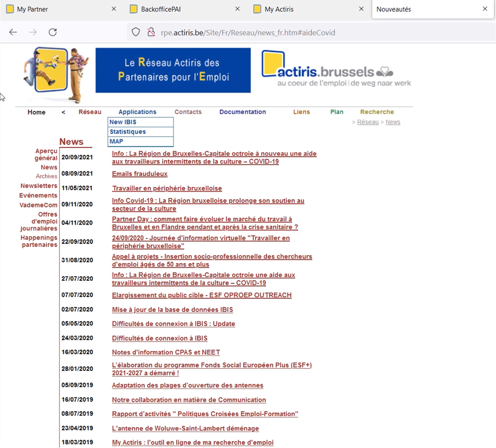The image size is (496, 448).
Task: Select MAP in the Applications dropdown
Action: point(141,141)
